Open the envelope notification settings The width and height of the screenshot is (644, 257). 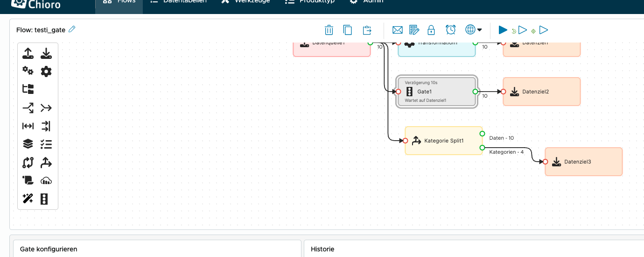pos(397,30)
